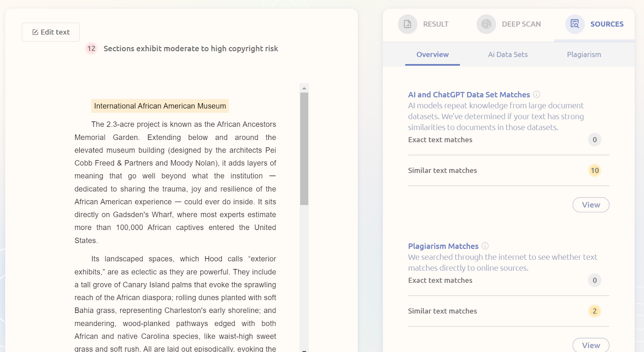
Task: Click info icon beside AI and ChatGPT Data Set Matches
Action: [537, 94]
